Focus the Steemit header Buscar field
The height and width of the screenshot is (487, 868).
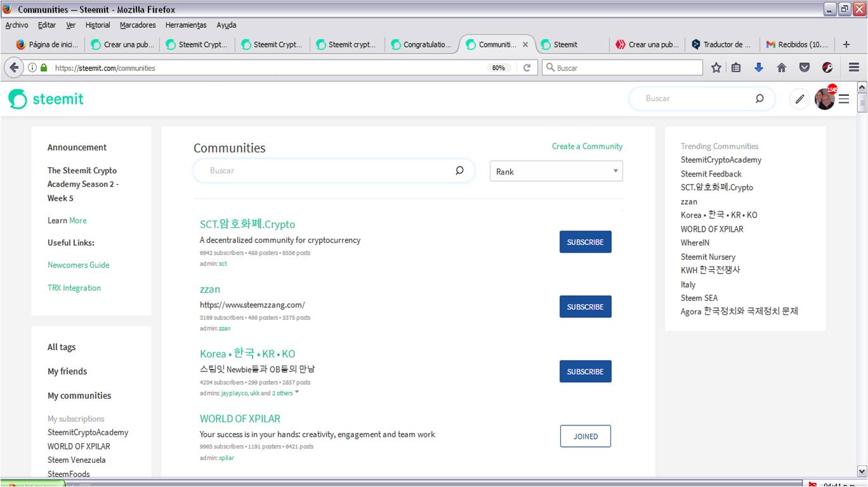click(702, 98)
